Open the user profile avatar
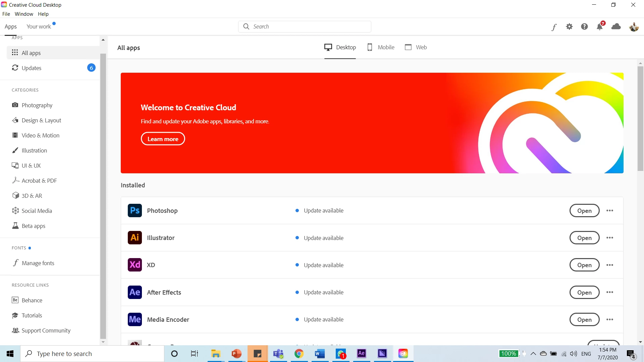The image size is (644, 362). 634,27
